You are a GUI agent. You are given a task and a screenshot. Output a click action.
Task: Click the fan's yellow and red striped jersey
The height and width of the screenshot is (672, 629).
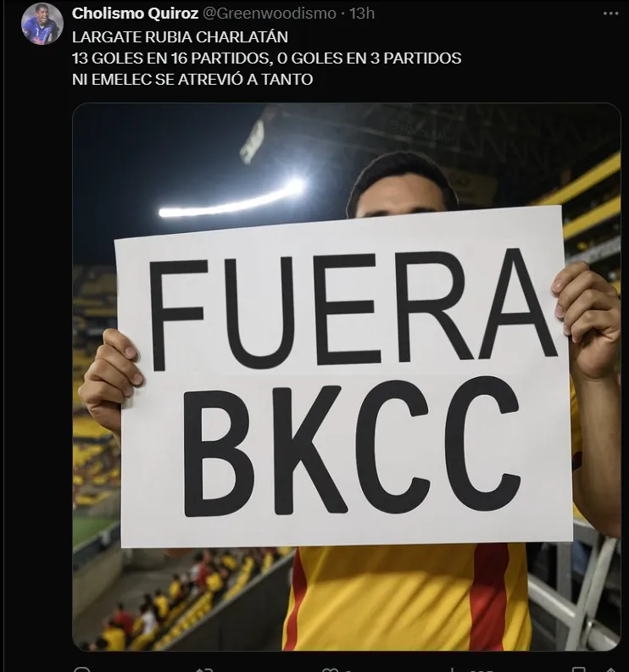click(408, 598)
